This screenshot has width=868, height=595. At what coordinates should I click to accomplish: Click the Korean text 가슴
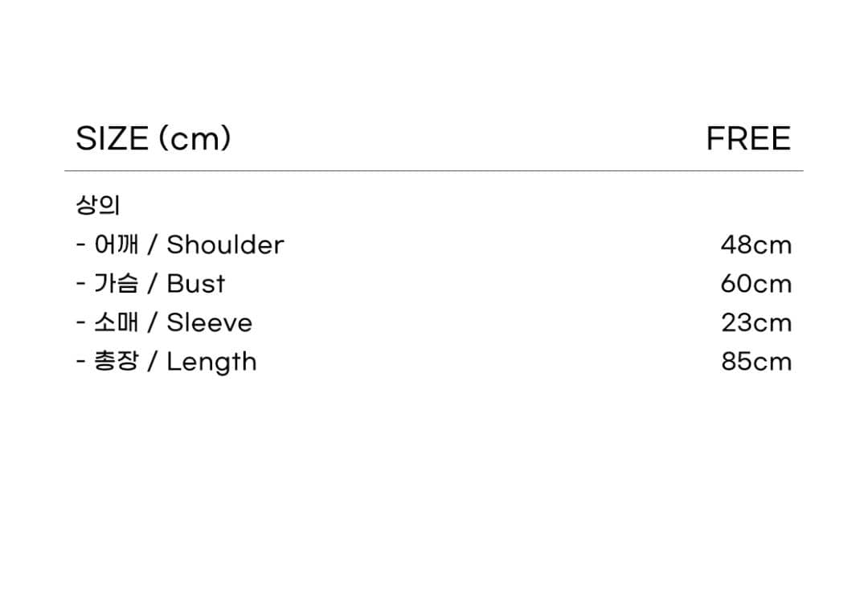coord(117,284)
